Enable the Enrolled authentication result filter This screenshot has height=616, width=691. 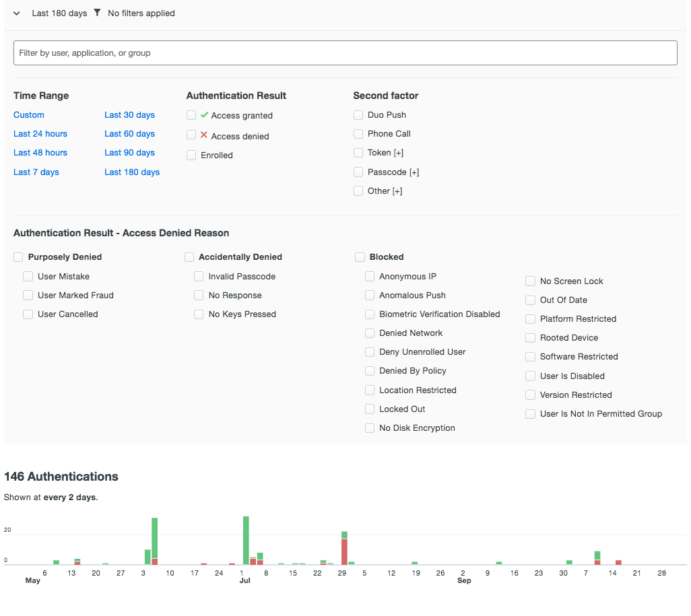(x=191, y=155)
